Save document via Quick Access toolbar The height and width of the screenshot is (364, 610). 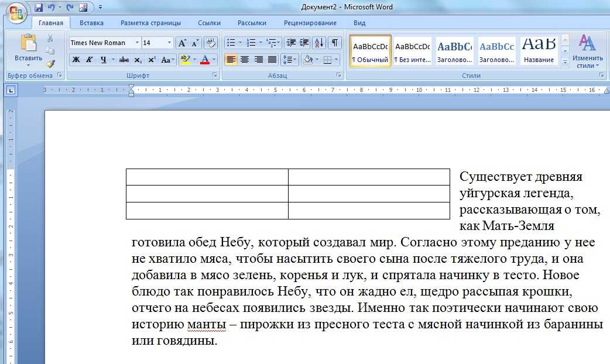[39, 8]
